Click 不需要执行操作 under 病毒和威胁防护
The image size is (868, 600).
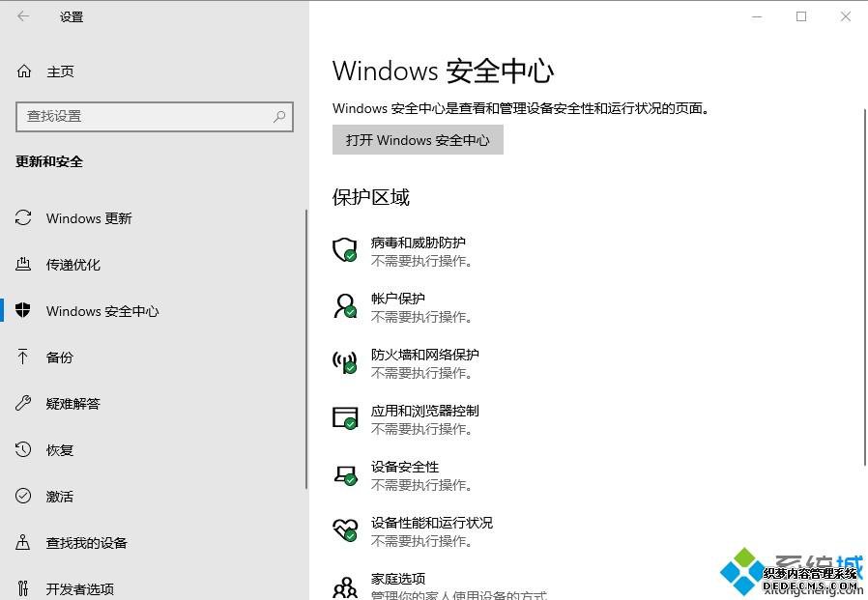point(421,261)
